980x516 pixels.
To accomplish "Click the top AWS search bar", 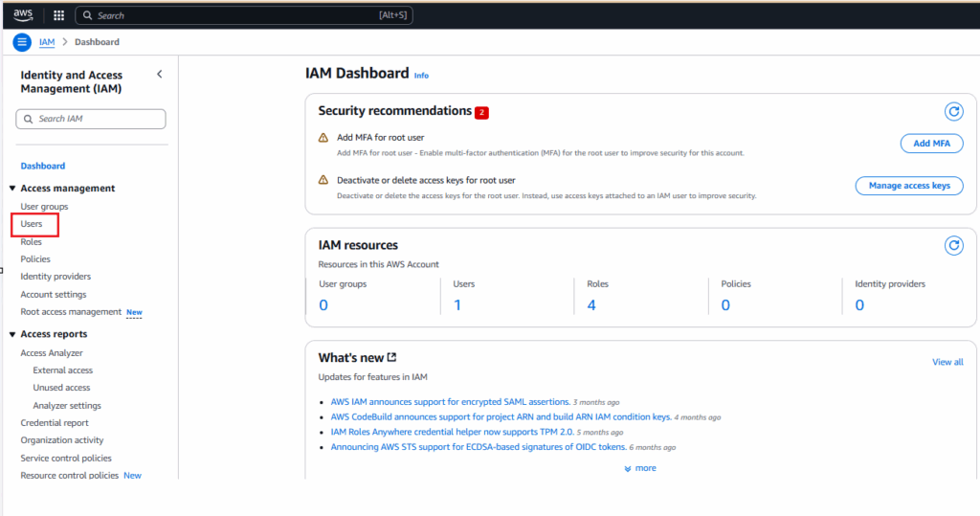I will (244, 15).
